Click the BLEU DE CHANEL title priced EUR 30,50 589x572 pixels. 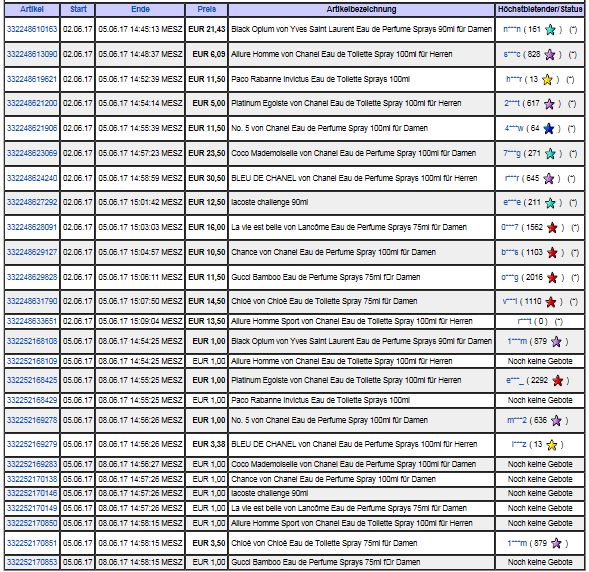coord(354,178)
